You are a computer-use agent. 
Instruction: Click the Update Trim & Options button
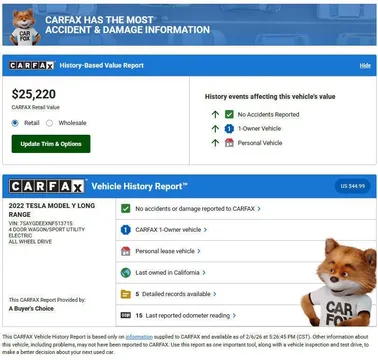tap(51, 144)
